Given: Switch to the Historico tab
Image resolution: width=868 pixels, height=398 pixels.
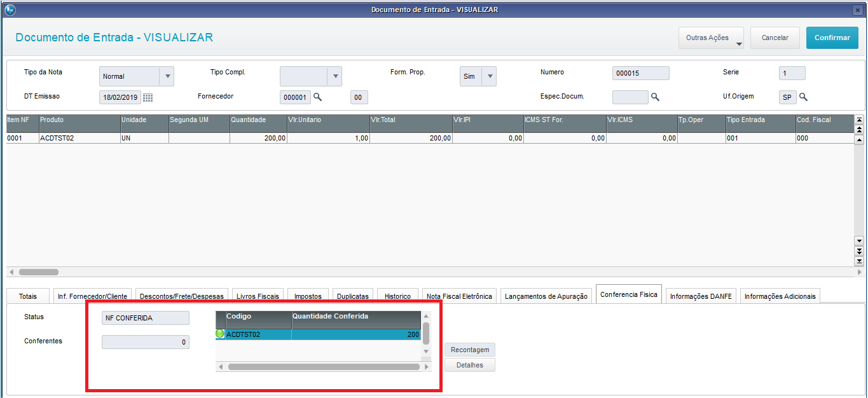Looking at the screenshot, I should pyautogui.click(x=397, y=296).
